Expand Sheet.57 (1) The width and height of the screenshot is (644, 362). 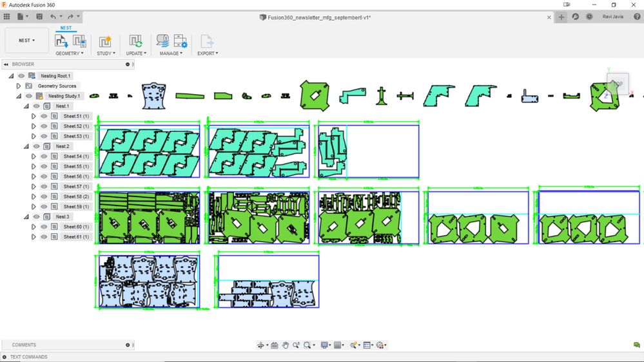click(x=34, y=186)
